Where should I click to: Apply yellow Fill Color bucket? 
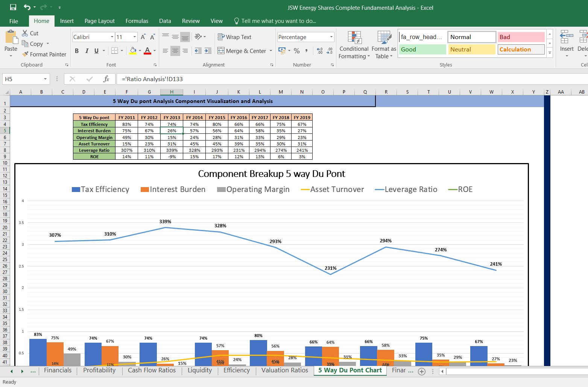133,50
